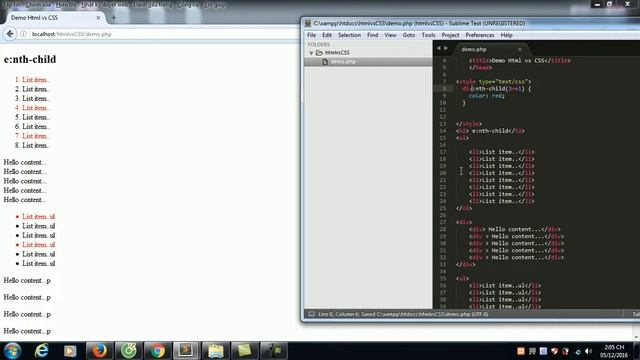
Task: Collapse the htmlvsCSS folder arrow
Action: coord(311,53)
